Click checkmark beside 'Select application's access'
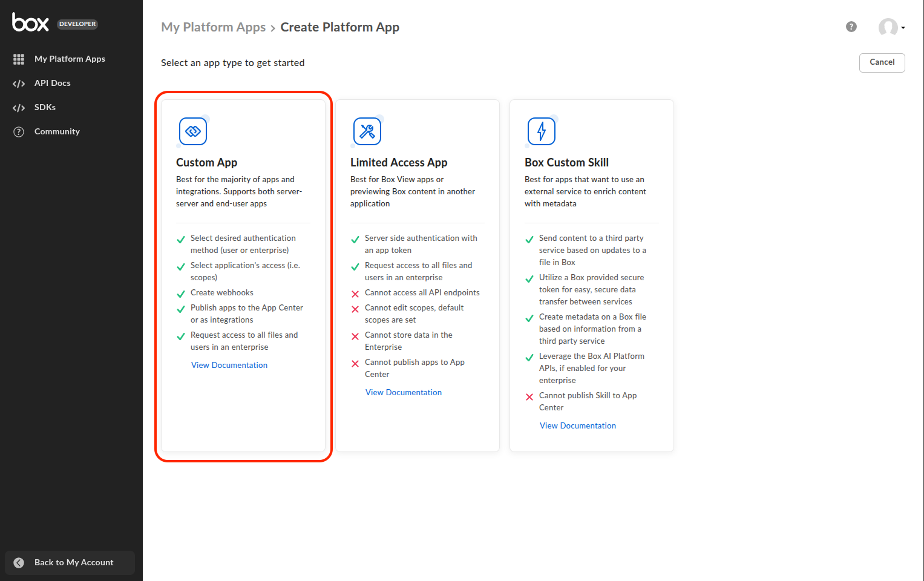 click(181, 267)
